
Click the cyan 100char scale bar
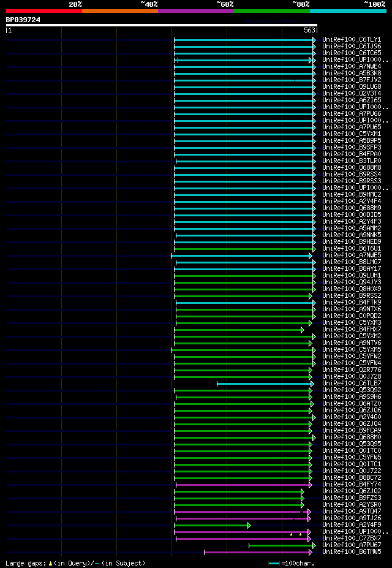(x=274, y=564)
